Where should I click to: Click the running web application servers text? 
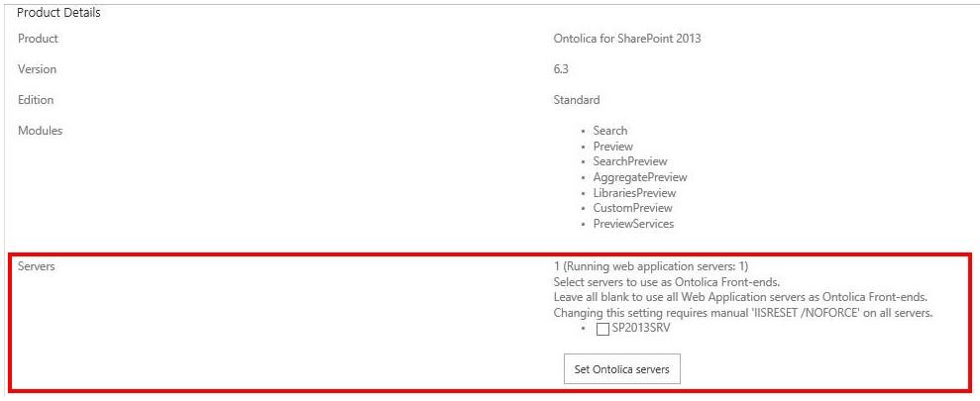tap(656, 266)
